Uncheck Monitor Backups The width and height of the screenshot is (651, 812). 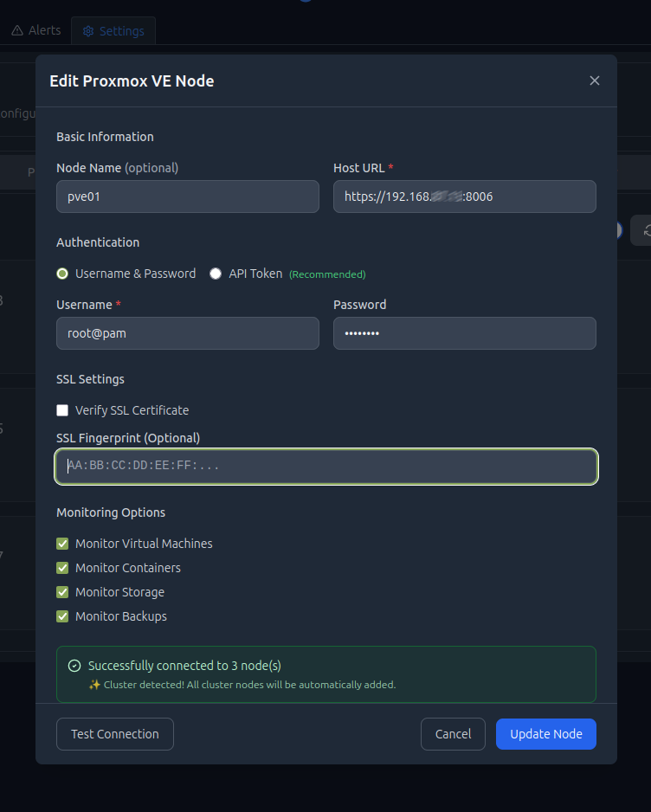62,616
